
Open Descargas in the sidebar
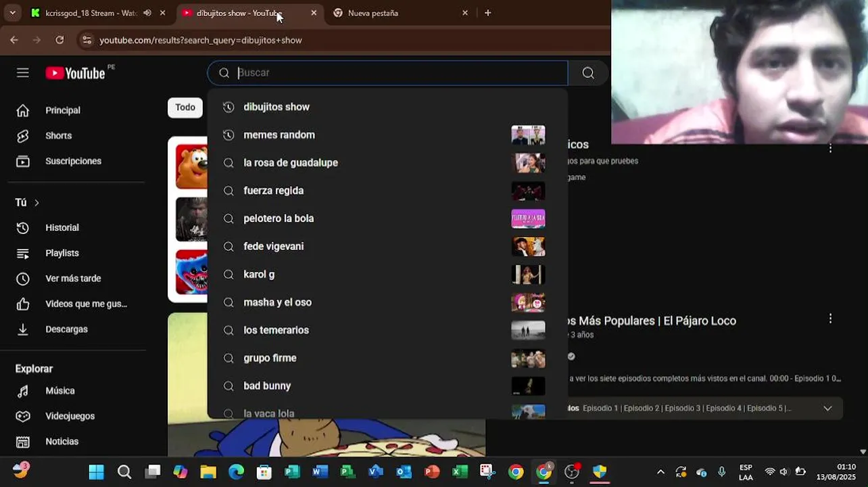(x=66, y=329)
